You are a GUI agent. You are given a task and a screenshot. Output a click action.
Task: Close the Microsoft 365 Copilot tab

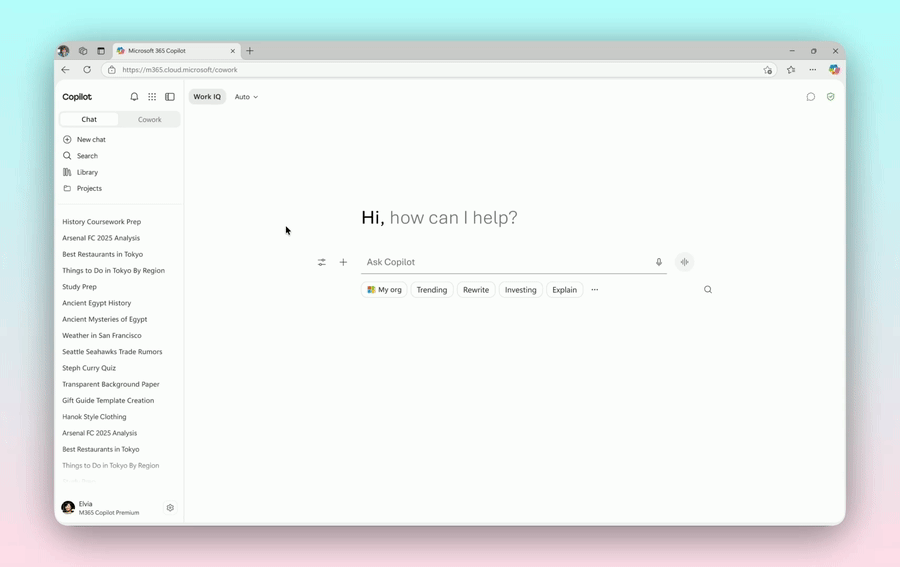point(232,51)
